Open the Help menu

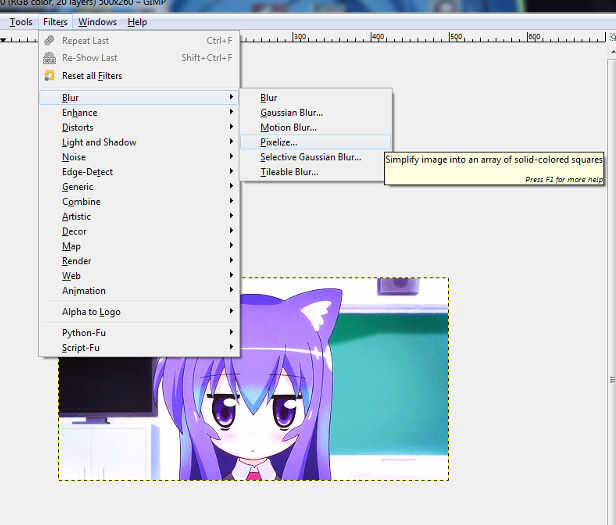tap(137, 22)
